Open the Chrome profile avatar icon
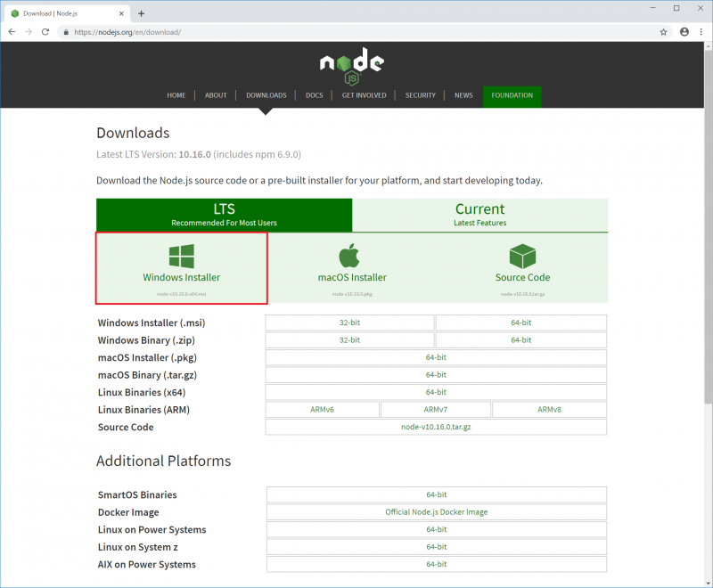713x588 pixels. point(684,32)
